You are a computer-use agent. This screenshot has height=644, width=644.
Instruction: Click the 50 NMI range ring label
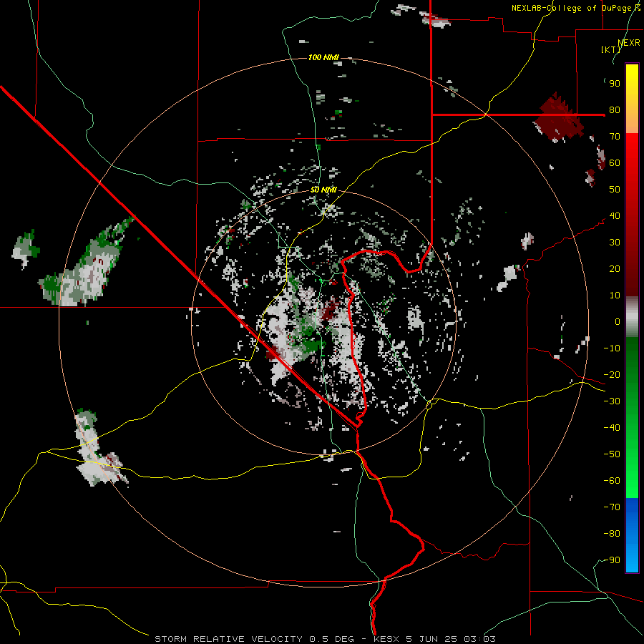point(323,190)
